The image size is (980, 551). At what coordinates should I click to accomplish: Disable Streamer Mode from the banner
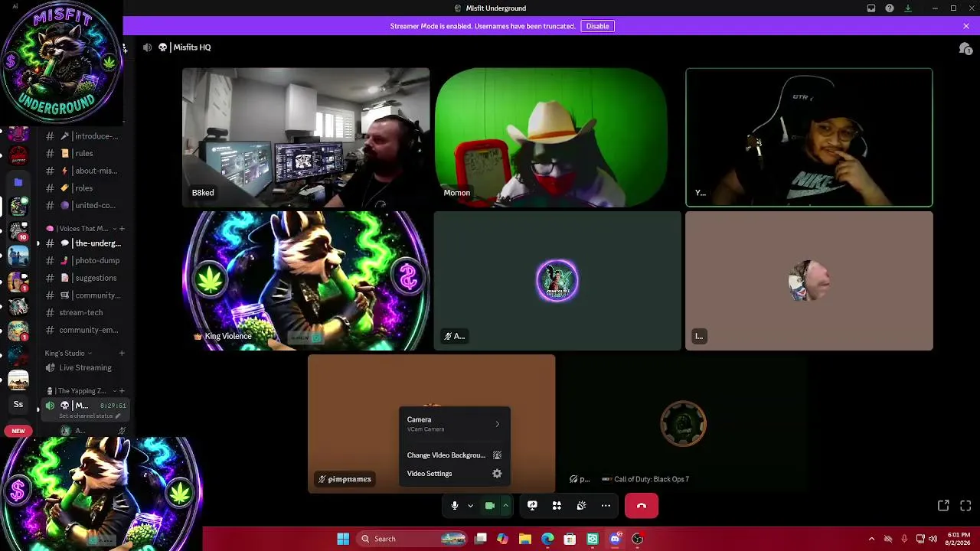click(x=597, y=26)
